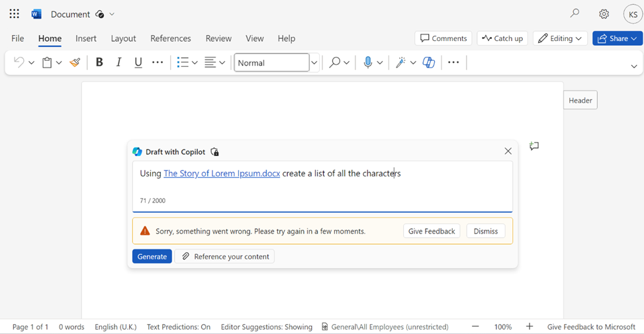Click Reference your content
Viewport: 644px width, 334px height.
coord(224,257)
